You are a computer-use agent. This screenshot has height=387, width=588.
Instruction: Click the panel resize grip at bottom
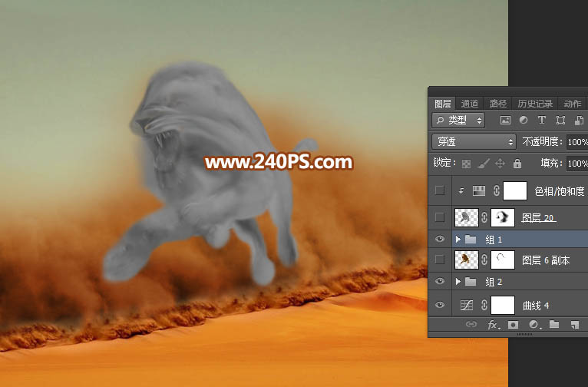(524, 334)
